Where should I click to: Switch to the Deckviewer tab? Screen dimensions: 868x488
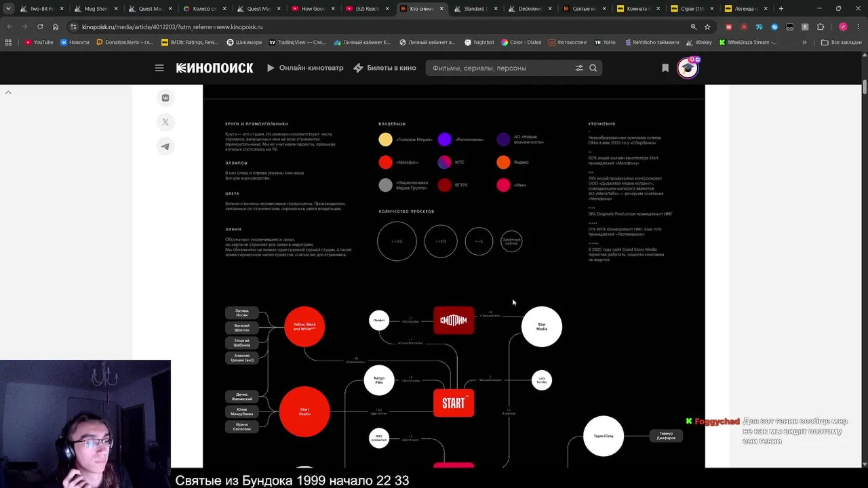(531, 9)
